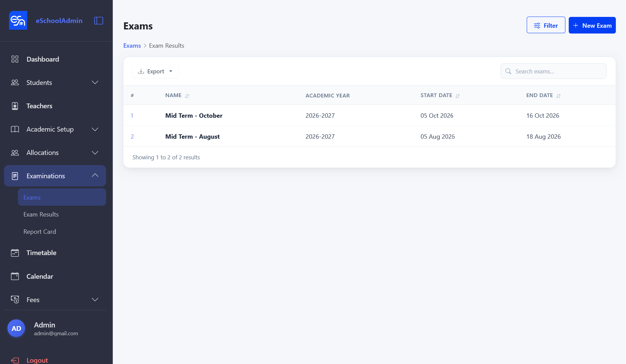The width and height of the screenshot is (626, 364).
Task: Click the Teachers sidebar icon
Action: click(15, 106)
